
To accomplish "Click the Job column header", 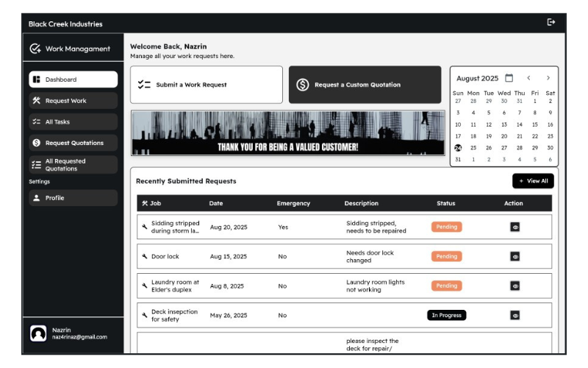I will click(x=155, y=203).
